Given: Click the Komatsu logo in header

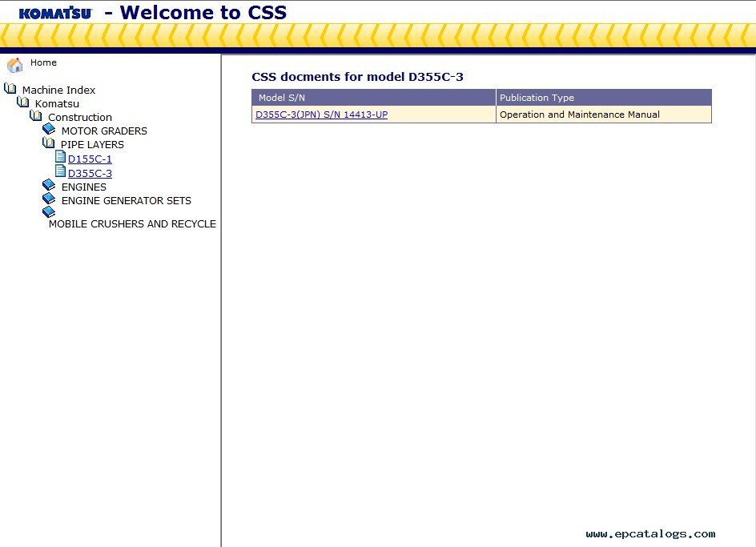Looking at the screenshot, I should (x=55, y=13).
